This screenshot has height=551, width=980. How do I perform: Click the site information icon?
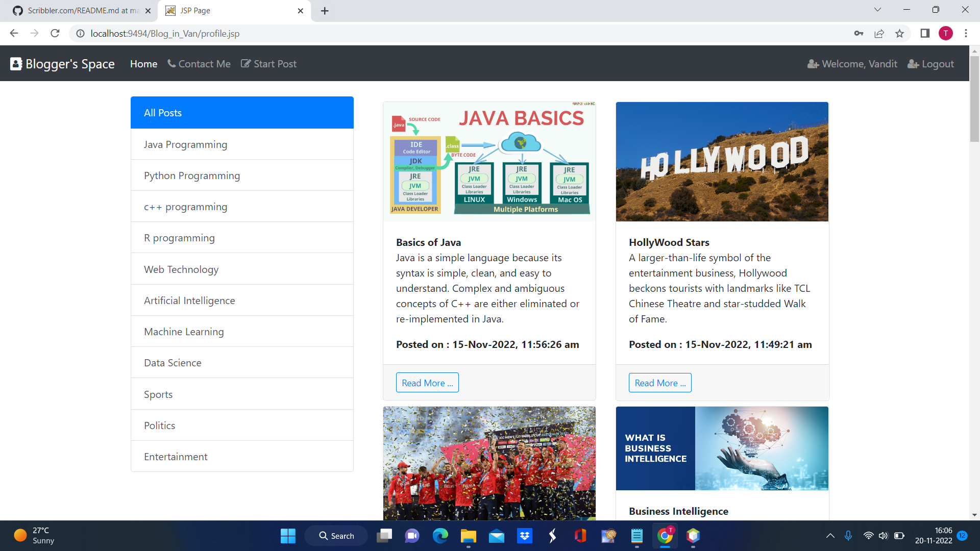(80, 33)
